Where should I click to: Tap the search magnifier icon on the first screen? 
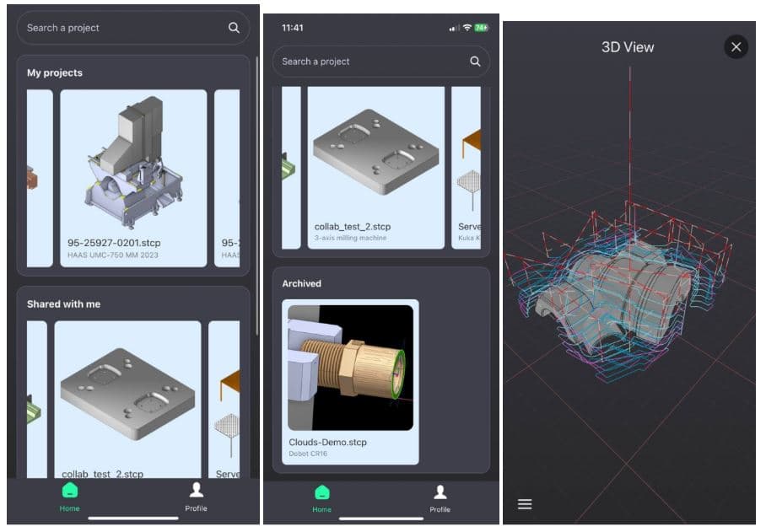coord(234,27)
